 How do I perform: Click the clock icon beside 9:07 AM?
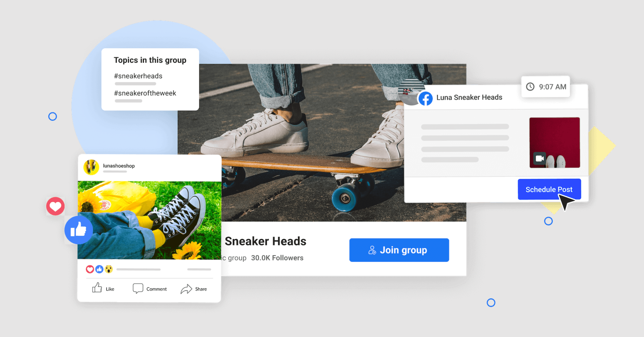click(530, 87)
